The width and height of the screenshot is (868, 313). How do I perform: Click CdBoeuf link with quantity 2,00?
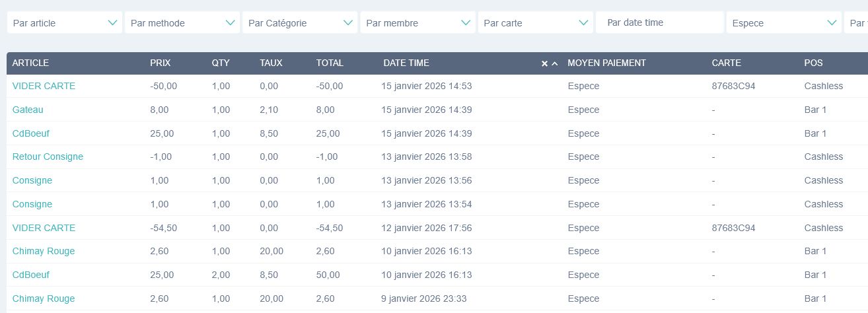point(31,275)
